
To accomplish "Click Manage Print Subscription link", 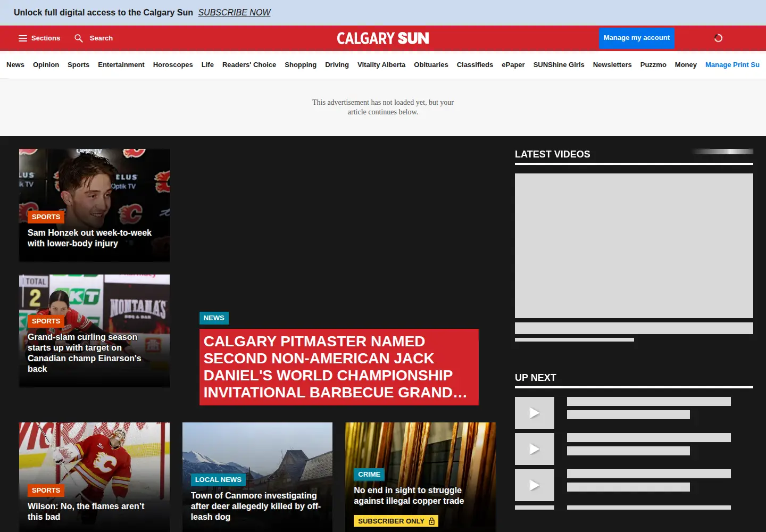I will 732,65.
